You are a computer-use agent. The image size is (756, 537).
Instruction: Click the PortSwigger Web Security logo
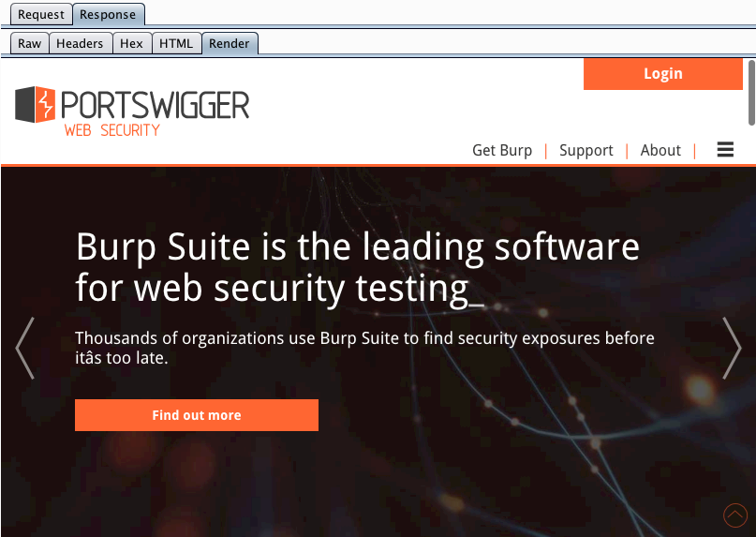coord(132,112)
